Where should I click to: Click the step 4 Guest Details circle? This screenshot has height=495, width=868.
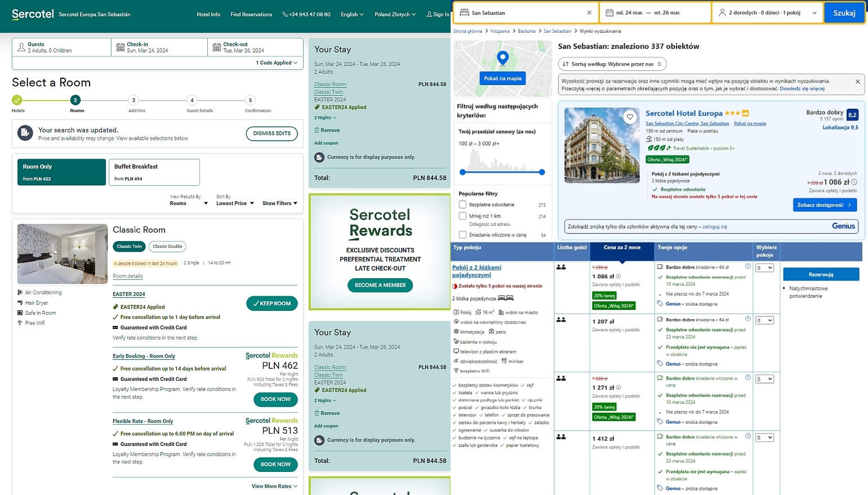(192, 100)
